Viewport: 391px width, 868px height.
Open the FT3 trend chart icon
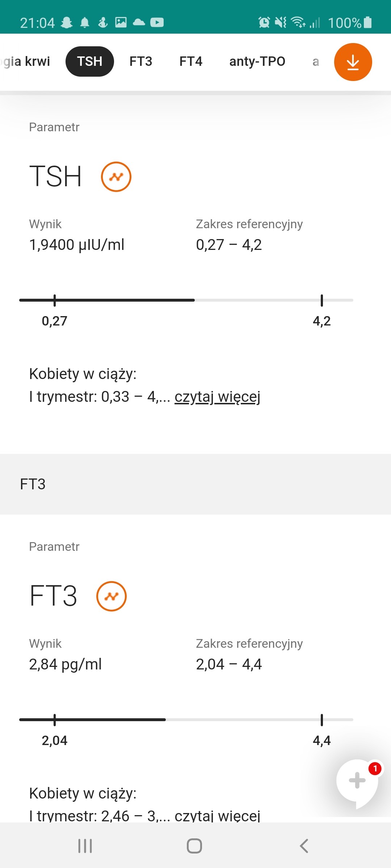point(111,596)
